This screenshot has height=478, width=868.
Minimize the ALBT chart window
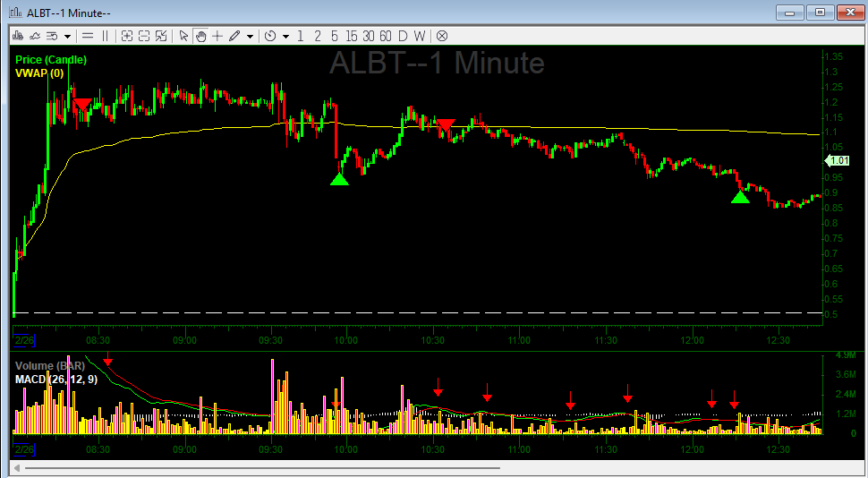(789, 13)
